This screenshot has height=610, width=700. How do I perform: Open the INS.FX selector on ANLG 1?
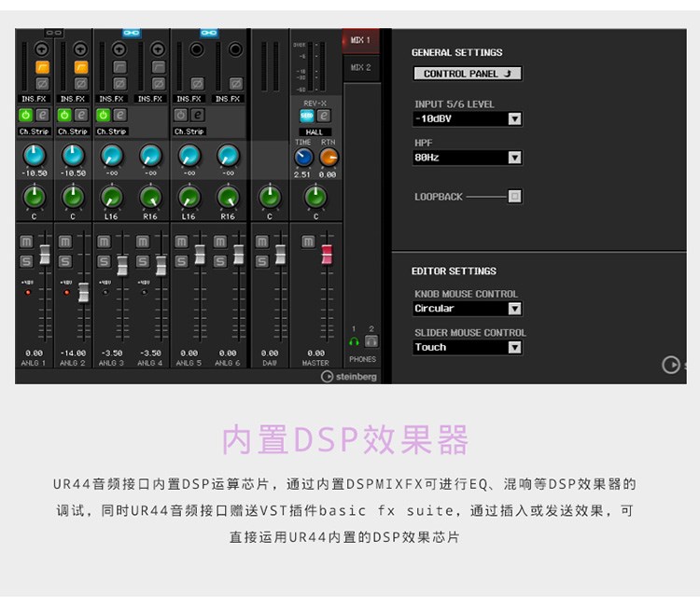point(34,99)
